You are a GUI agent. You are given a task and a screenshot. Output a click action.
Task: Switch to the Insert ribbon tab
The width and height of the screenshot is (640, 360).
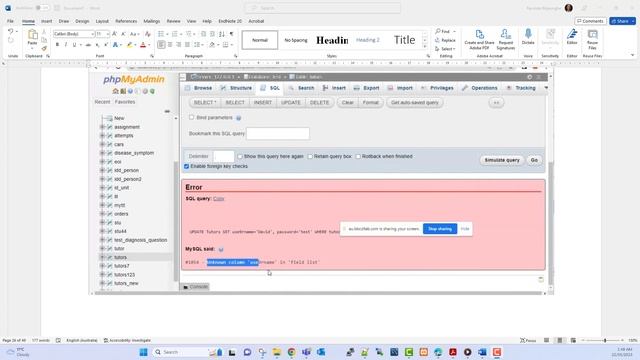[x=47, y=21]
